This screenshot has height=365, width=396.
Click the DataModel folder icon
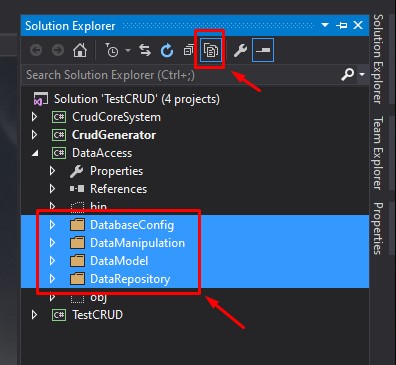pyautogui.click(x=77, y=261)
